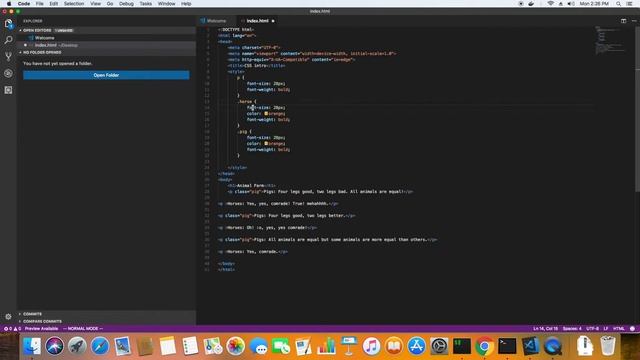Open System Preferences from the dock

pos(439,346)
